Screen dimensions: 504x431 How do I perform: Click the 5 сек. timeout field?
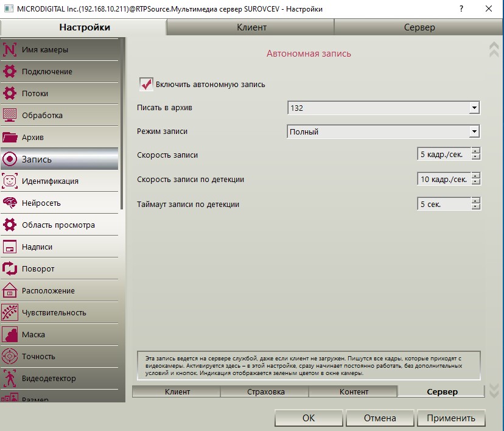point(444,203)
